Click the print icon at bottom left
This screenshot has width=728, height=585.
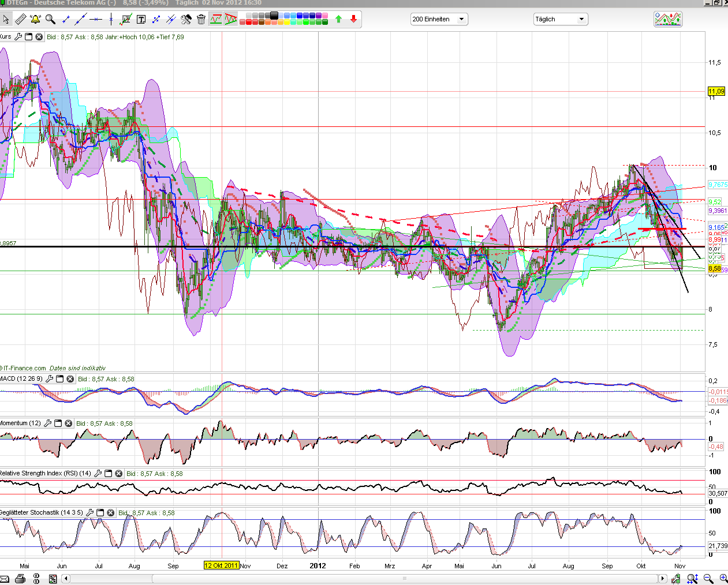click(x=21, y=579)
